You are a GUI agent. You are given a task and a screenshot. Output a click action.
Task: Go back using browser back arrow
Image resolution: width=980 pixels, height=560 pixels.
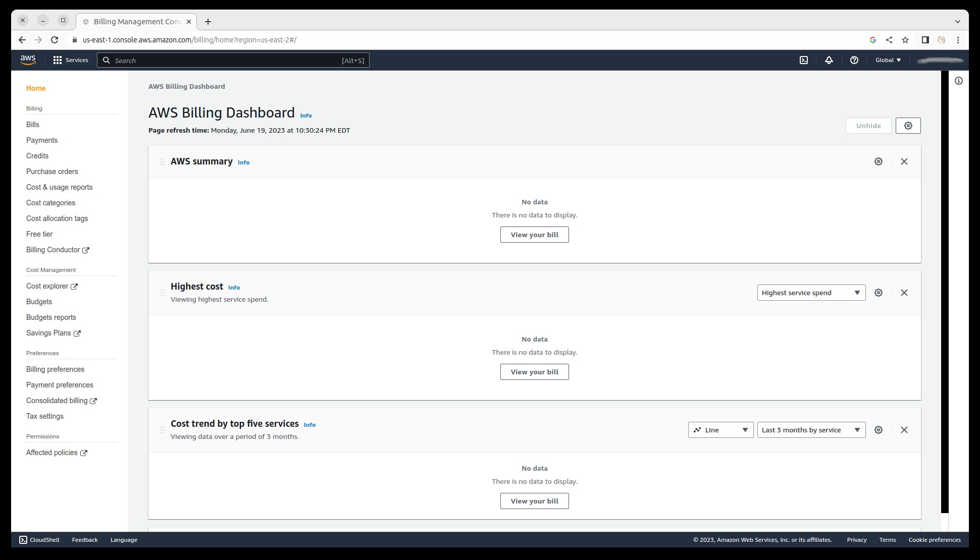pyautogui.click(x=22, y=40)
